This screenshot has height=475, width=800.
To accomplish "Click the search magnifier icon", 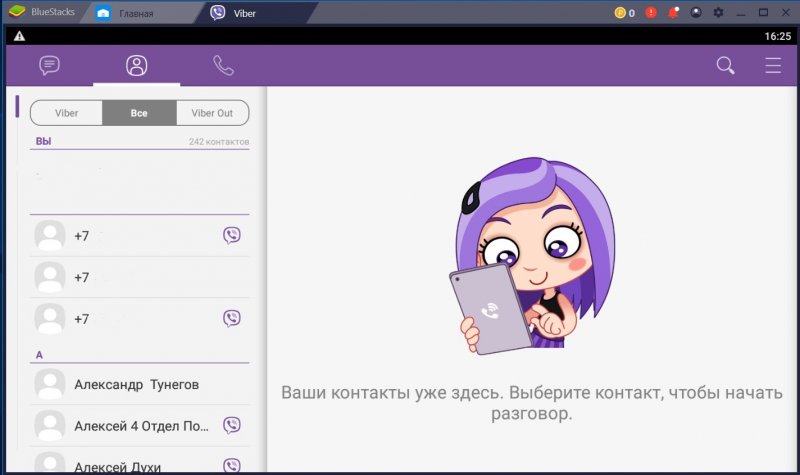I will pyautogui.click(x=725, y=65).
